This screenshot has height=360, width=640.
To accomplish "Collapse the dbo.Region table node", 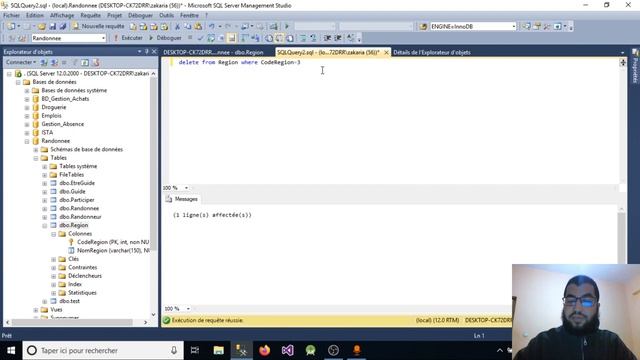I will coord(45,225).
